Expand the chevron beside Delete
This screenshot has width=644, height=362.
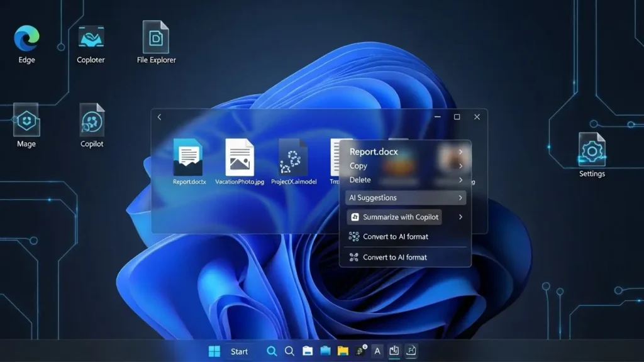(x=460, y=180)
